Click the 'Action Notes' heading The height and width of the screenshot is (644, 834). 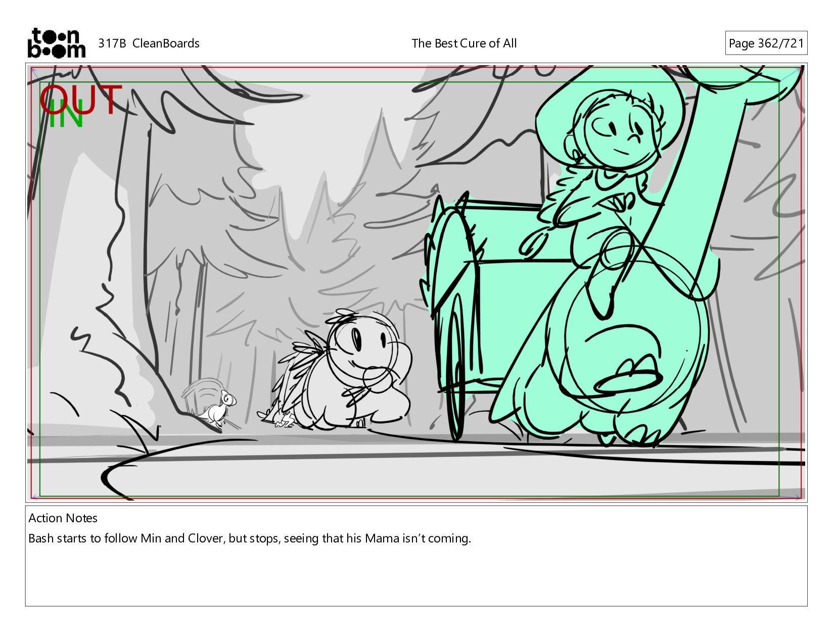(63, 518)
